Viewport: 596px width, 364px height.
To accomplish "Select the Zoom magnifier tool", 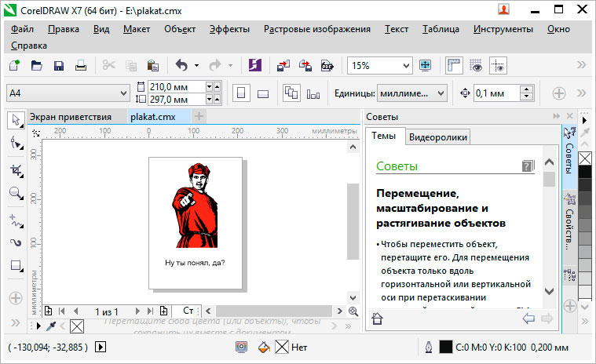I will point(15,193).
